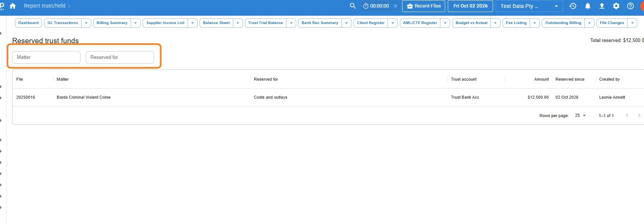Expand the Client Register dropdown arrow
The width and height of the screenshot is (644, 224).
(392, 23)
